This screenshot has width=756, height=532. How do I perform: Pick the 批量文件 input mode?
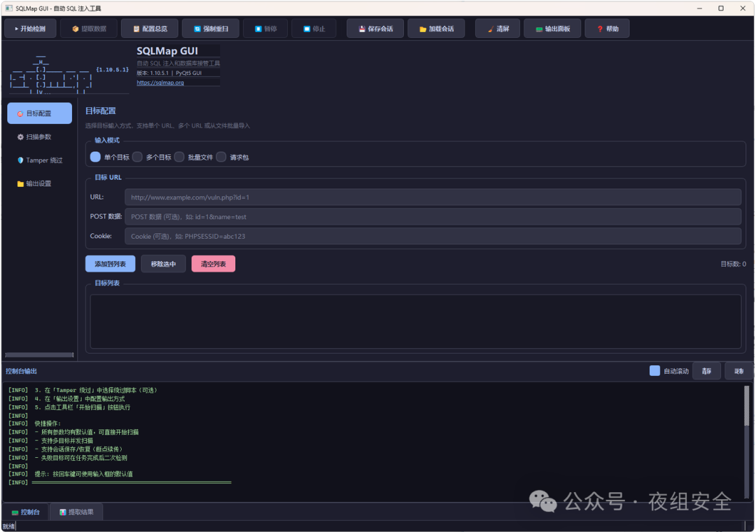[x=193, y=157]
